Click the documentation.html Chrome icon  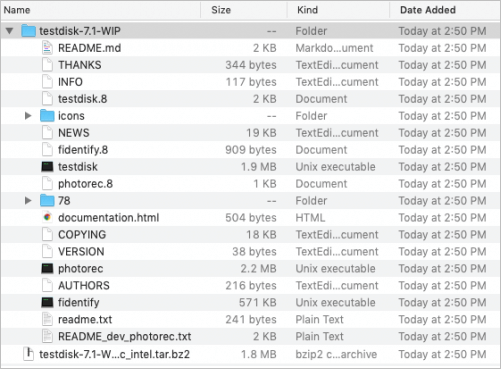47,218
